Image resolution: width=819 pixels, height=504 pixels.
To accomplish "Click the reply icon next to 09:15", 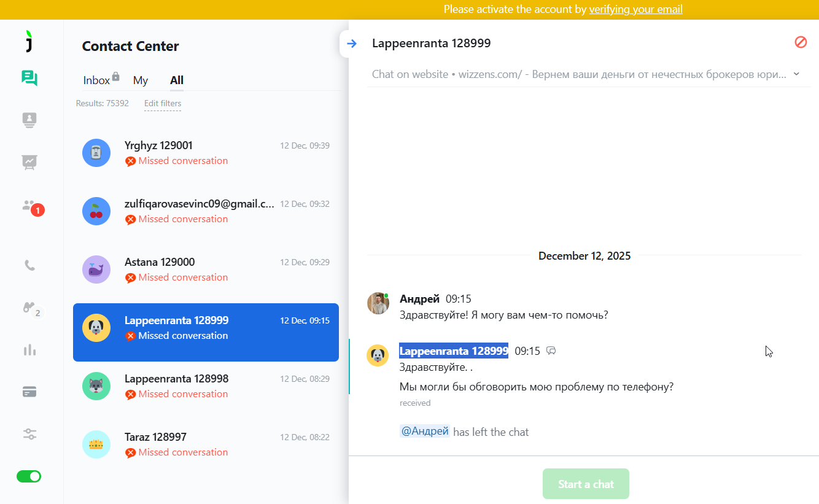I will click(551, 351).
